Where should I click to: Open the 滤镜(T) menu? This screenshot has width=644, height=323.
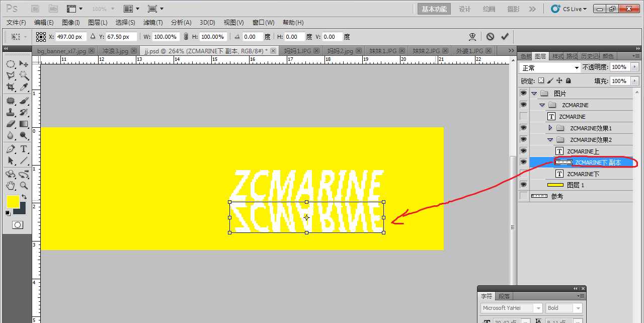click(153, 23)
